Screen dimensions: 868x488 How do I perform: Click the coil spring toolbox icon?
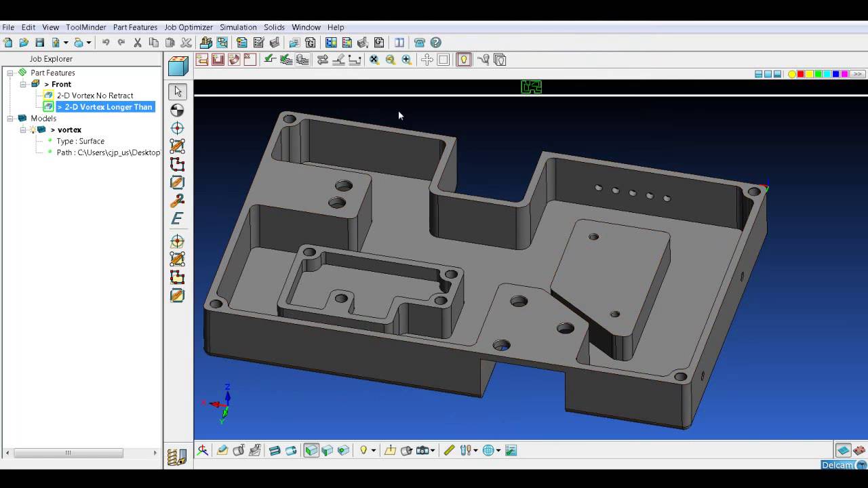176,457
